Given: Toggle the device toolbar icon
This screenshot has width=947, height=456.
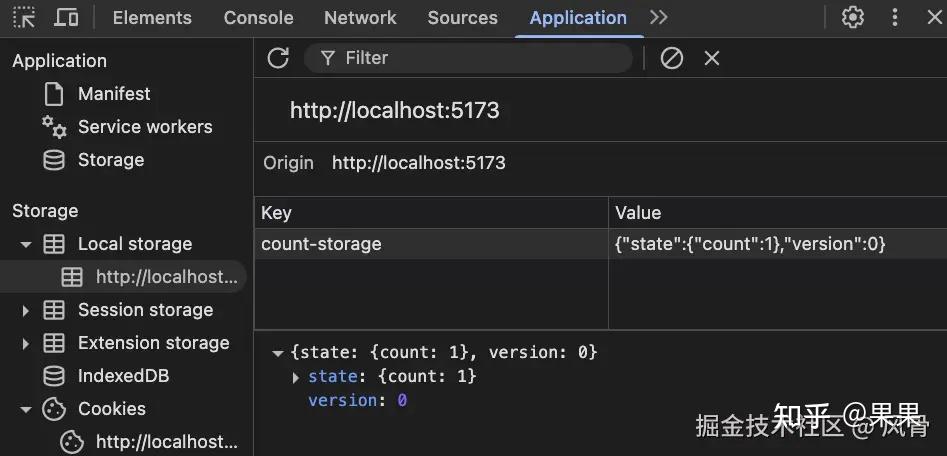Looking at the screenshot, I should click(66, 17).
